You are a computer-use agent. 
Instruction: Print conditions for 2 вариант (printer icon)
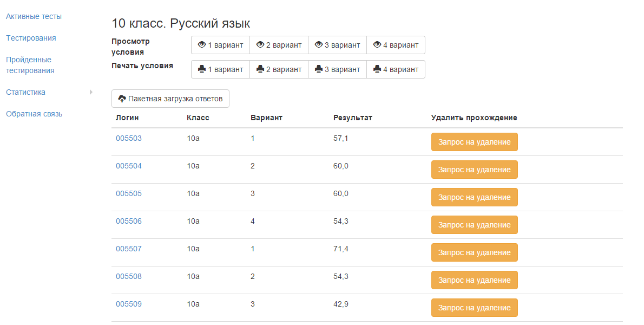click(x=279, y=69)
